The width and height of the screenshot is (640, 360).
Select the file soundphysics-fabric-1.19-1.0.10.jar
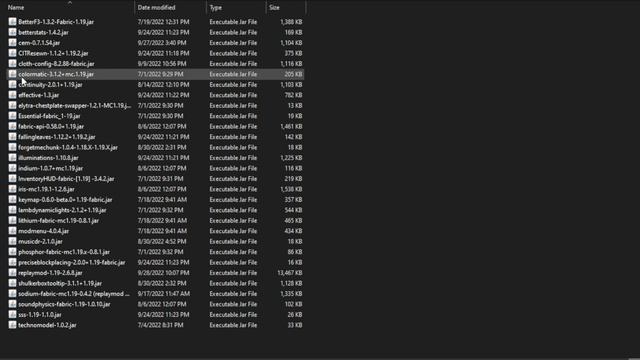click(x=64, y=304)
